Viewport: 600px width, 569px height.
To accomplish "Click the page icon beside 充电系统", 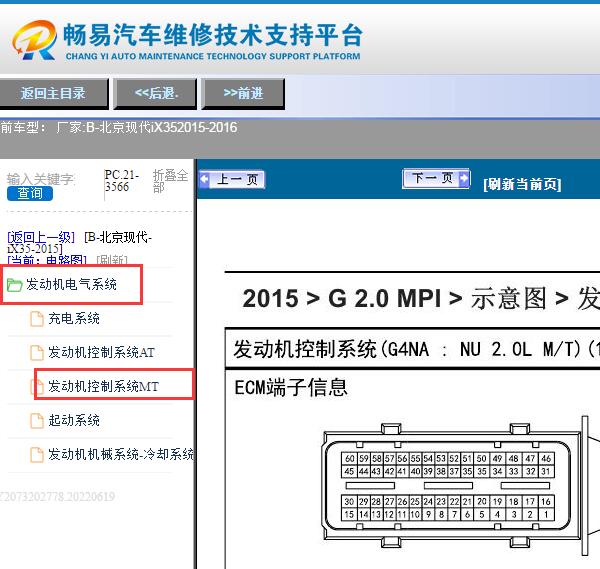I will click(x=37, y=319).
